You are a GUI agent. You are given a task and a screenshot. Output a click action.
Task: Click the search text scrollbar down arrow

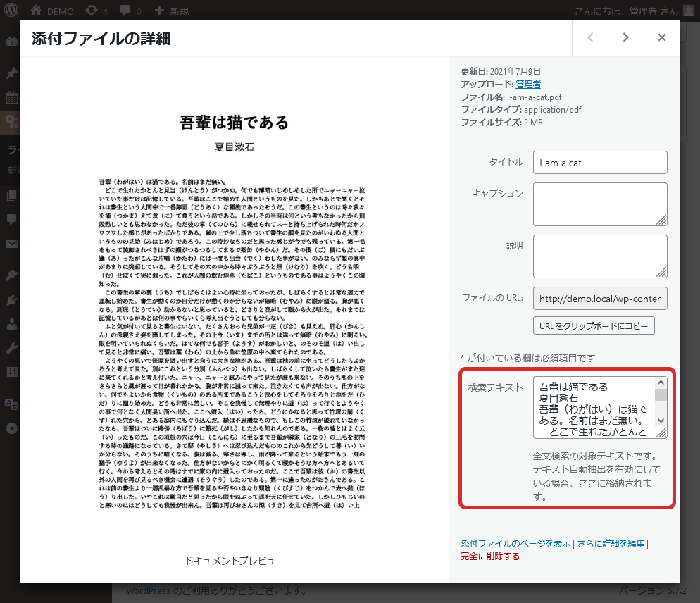pyautogui.click(x=661, y=421)
